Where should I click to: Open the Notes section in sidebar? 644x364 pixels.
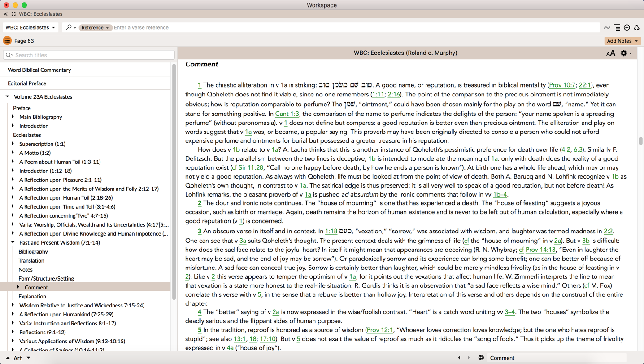(26, 270)
